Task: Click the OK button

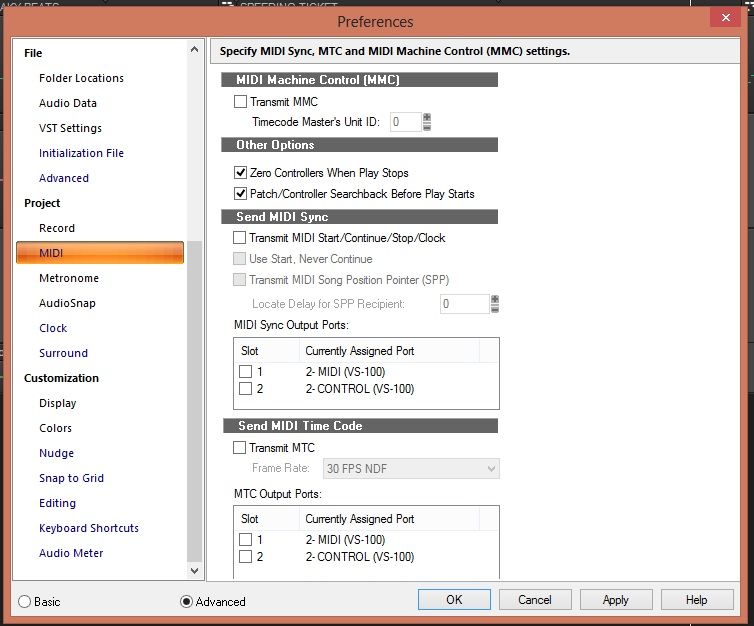Action: click(x=454, y=600)
